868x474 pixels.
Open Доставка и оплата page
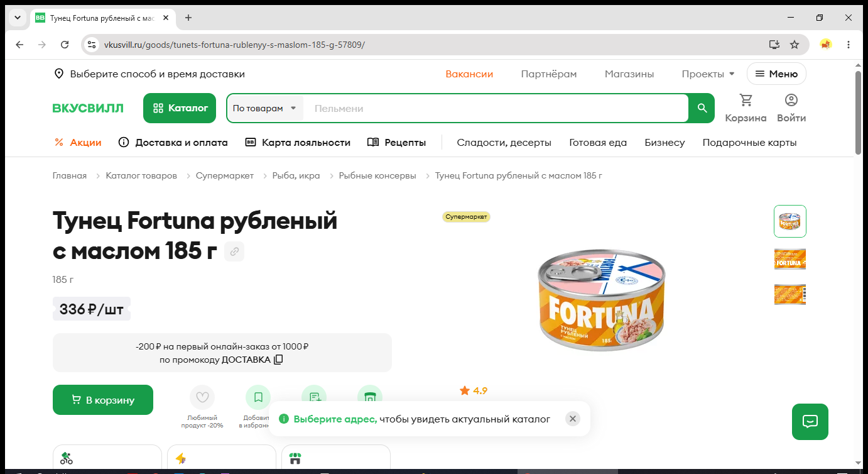pyautogui.click(x=173, y=143)
